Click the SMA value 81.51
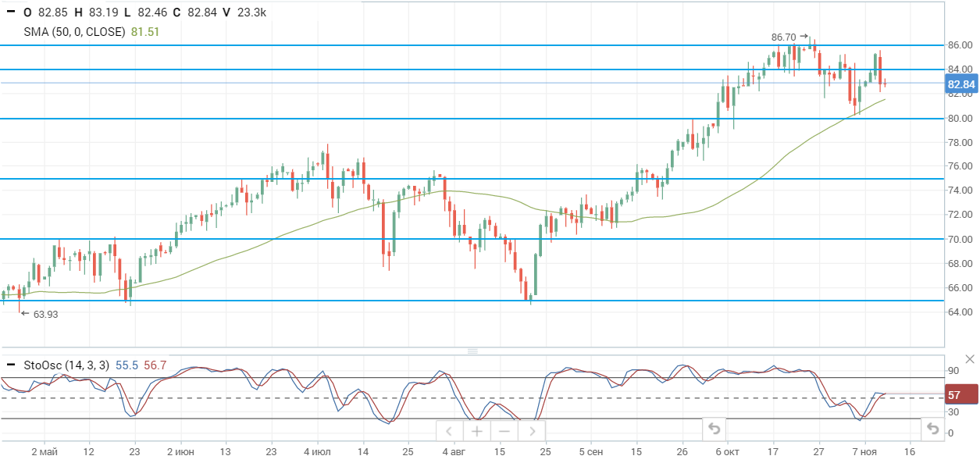The image size is (980, 463). coord(145,32)
